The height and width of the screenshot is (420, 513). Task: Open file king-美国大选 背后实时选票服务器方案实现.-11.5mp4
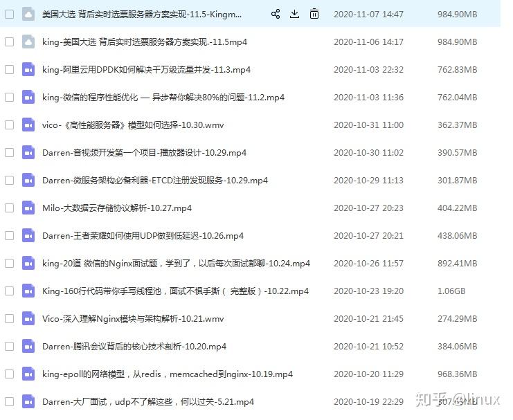point(145,42)
